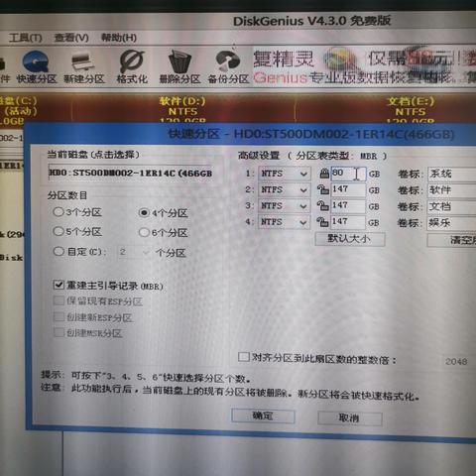Choose the Format (格式化) toolbar icon
This screenshot has width=476, height=476.
[x=132, y=67]
